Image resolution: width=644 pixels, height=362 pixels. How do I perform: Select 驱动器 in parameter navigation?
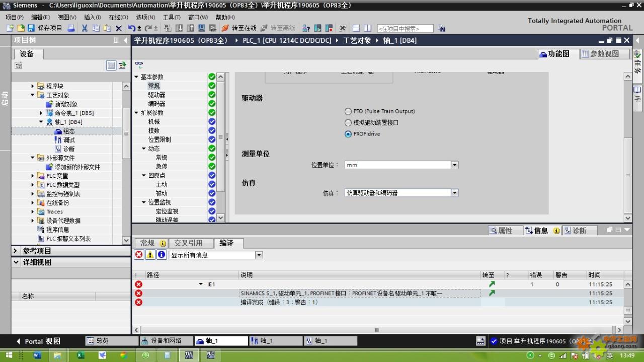click(x=156, y=95)
